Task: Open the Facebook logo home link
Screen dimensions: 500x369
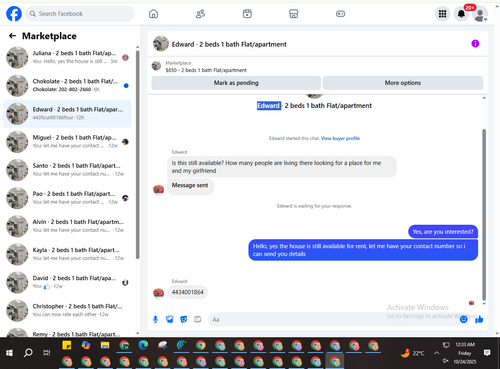Action: pos(14,14)
